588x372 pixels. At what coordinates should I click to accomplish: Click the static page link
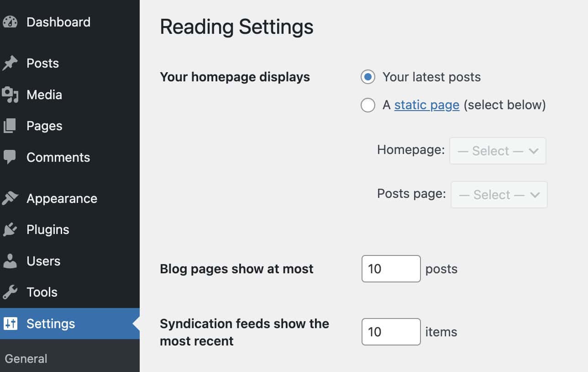pos(426,105)
